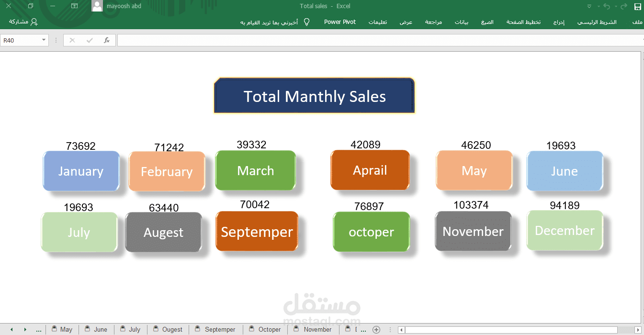Open the مراجعة review tab
This screenshot has height=335, width=644.
[x=433, y=22]
